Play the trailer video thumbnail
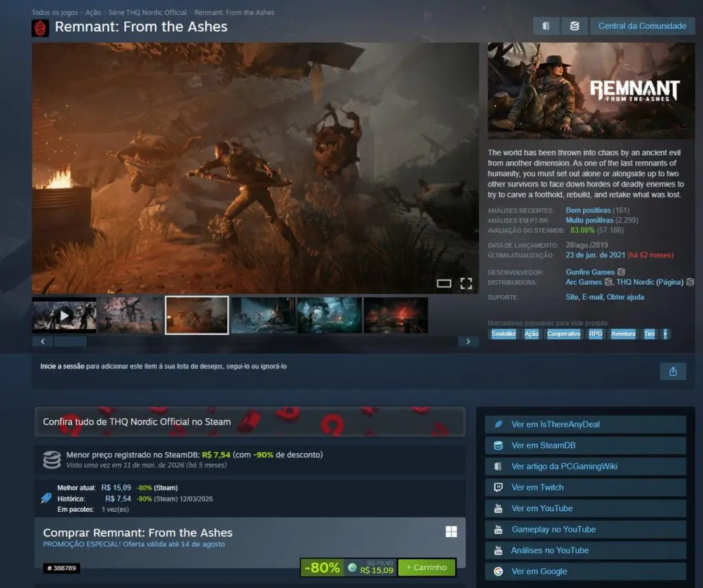This screenshot has width=703, height=588. (64, 315)
